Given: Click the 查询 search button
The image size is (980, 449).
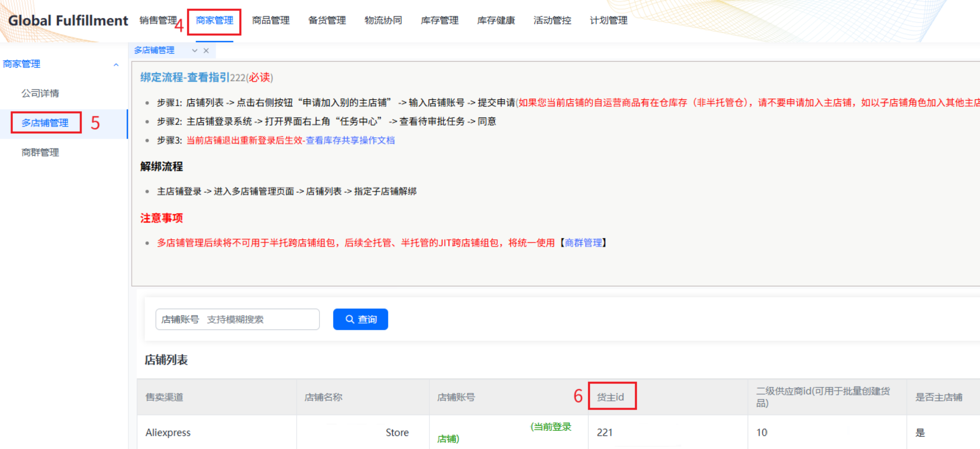Looking at the screenshot, I should click(360, 319).
